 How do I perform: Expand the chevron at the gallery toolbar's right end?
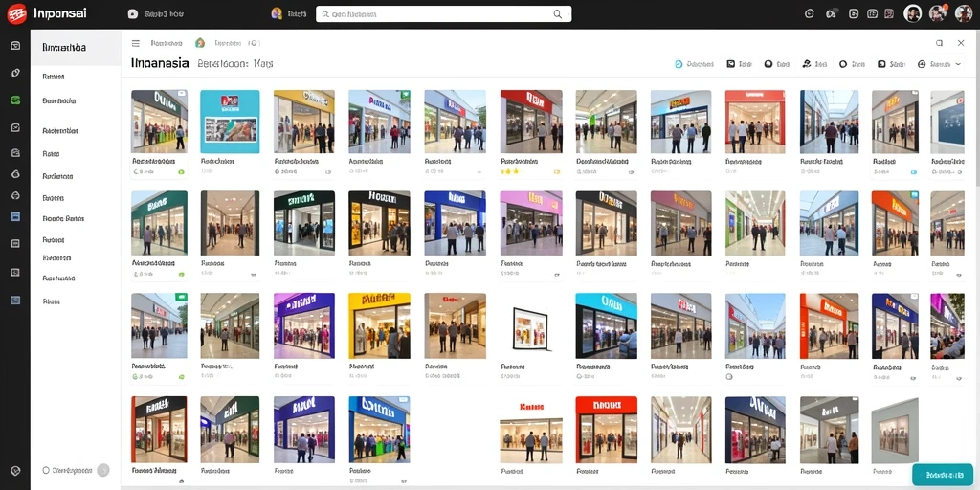[x=959, y=64]
